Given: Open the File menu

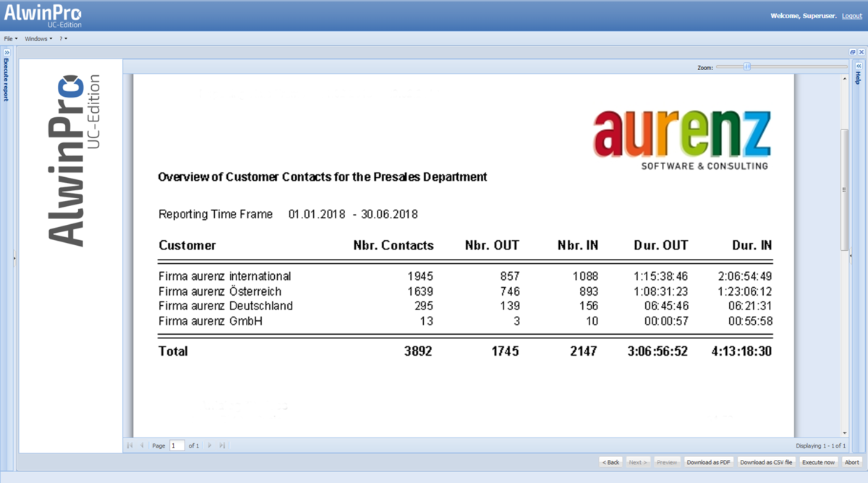Looking at the screenshot, I should [x=11, y=38].
